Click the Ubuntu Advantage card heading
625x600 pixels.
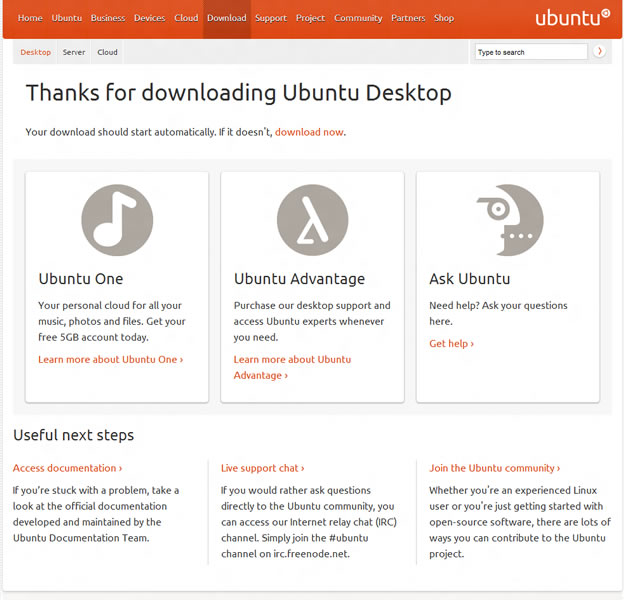click(299, 279)
